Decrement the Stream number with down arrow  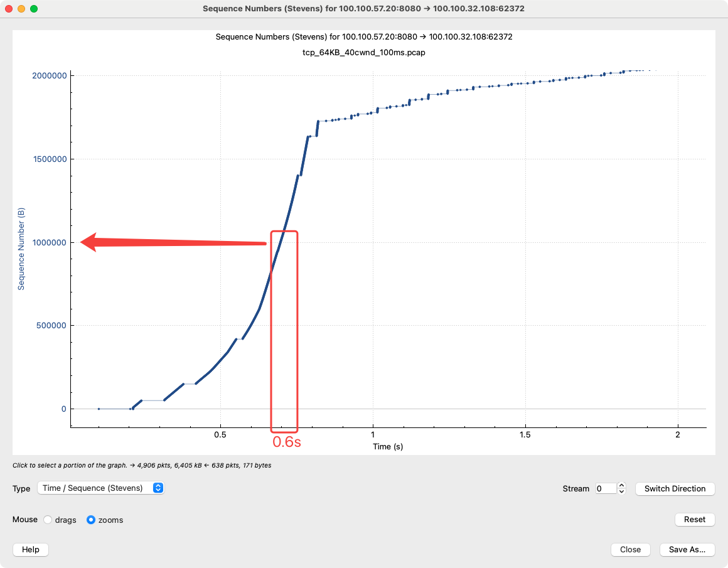tap(621, 491)
